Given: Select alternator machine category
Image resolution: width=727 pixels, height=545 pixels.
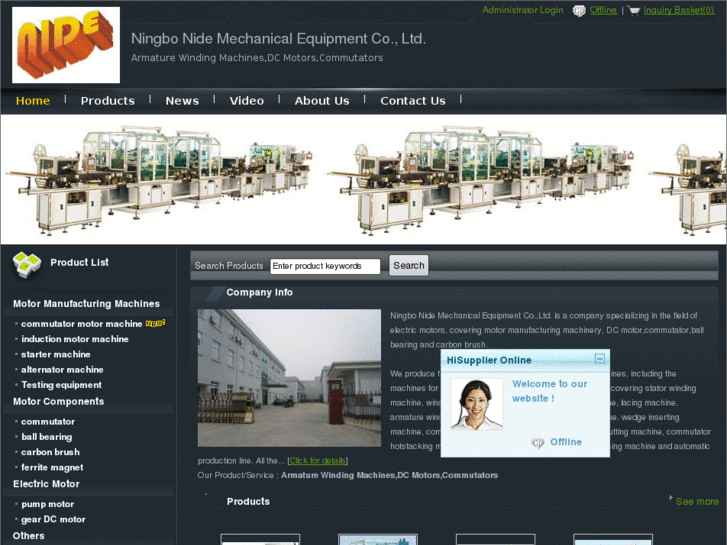Looking at the screenshot, I should click(x=62, y=370).
